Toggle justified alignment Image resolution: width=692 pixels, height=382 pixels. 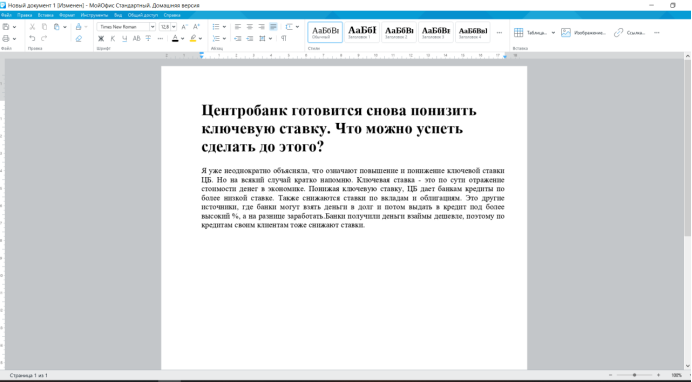coord(273,27)
